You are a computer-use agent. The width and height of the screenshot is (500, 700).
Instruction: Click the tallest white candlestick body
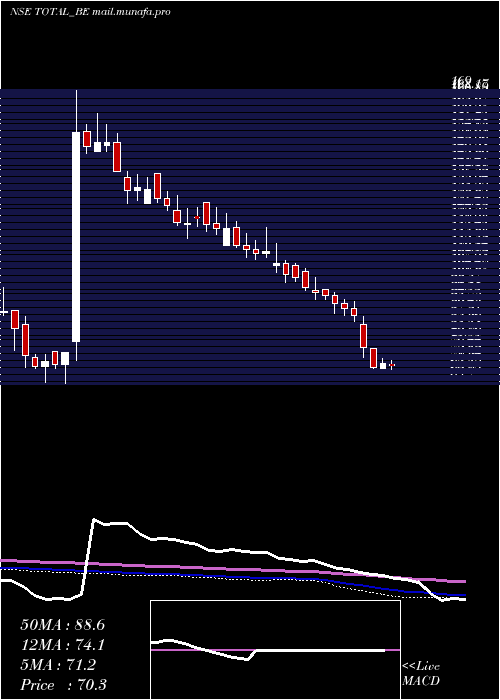[x=76, y=237]
